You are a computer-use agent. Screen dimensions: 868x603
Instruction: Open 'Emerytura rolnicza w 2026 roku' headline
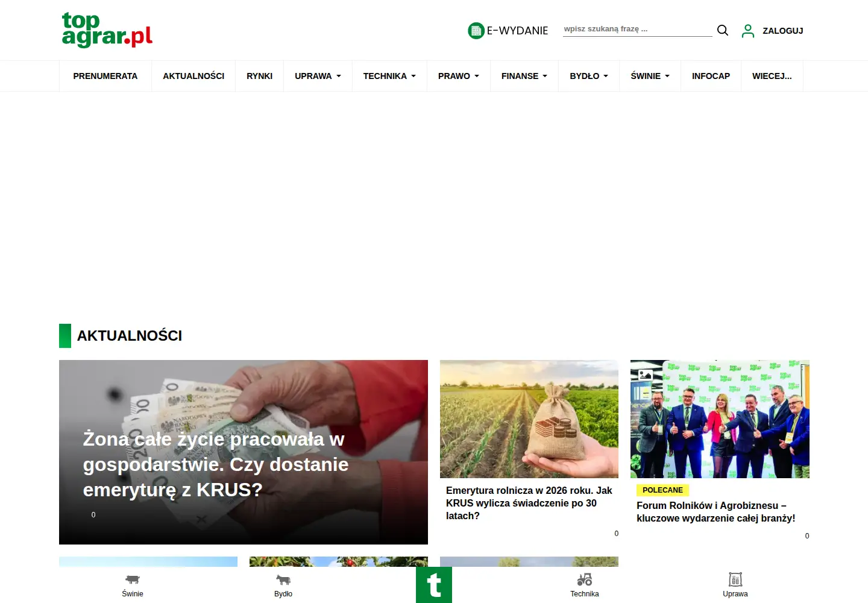(529, 503)
